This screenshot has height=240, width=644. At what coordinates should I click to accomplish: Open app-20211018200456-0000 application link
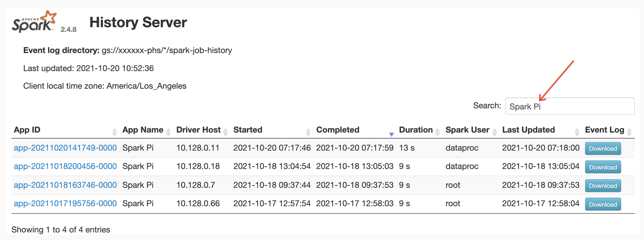(65, 166)
